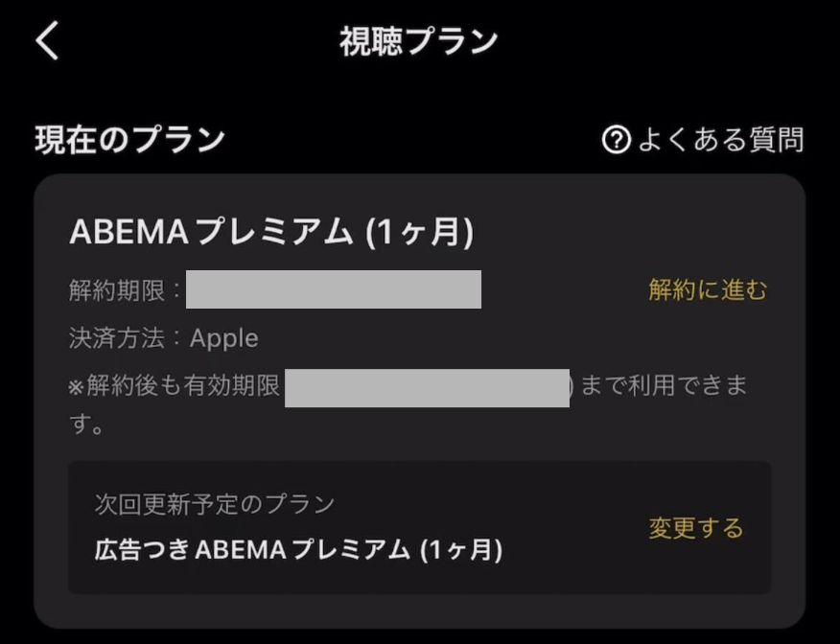This screenshot has height=644, width=840.
Task: Tap the back arrow icon
Action: (47, 41)
